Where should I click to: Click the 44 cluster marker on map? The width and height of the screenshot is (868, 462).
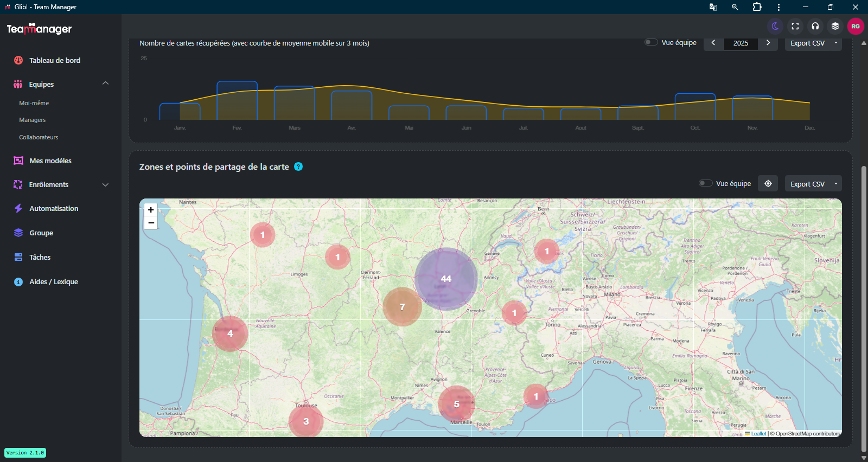pyautogui.click(x=446, y=279)
